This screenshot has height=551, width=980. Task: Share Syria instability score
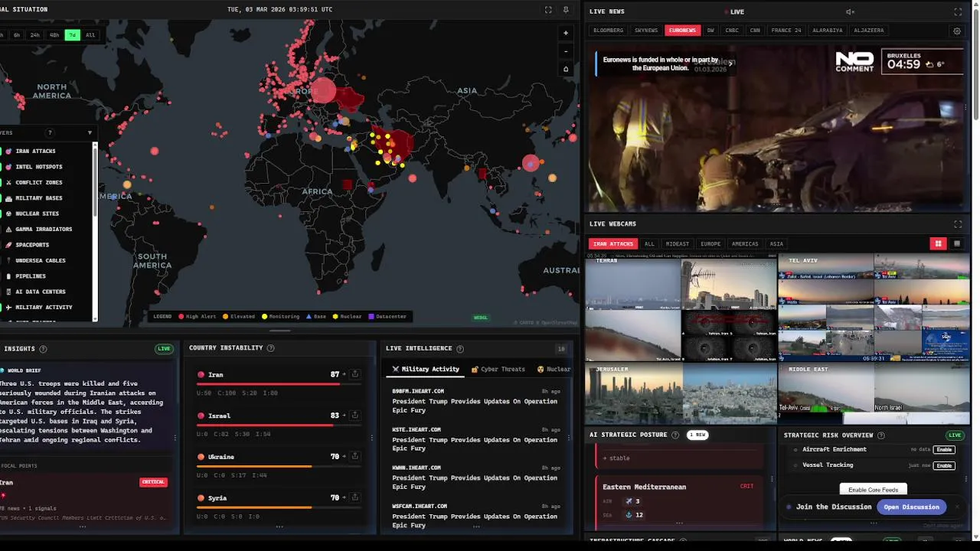tap(355, 497)
